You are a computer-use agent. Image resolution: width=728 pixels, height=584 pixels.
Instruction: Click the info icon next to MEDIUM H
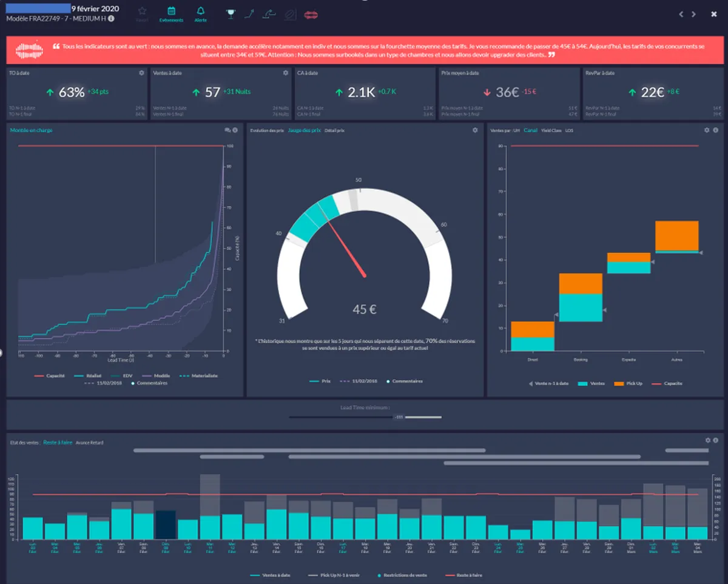(111, 19)
